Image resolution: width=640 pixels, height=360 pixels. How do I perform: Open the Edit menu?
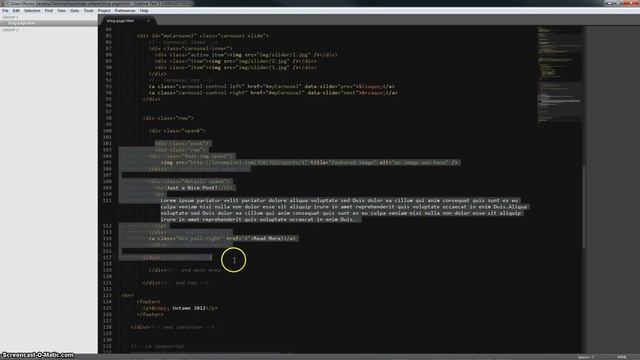16,11
